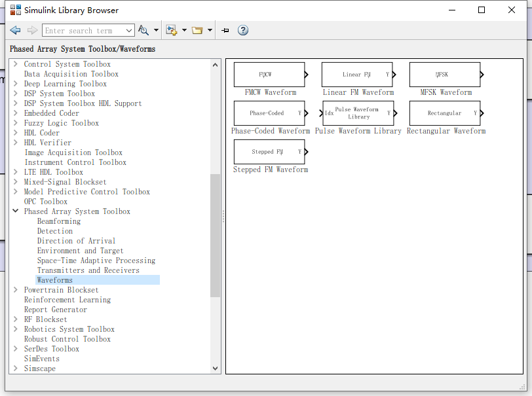Select Instrument Control Toolbox in tree
532x396 pixels.
75,162
